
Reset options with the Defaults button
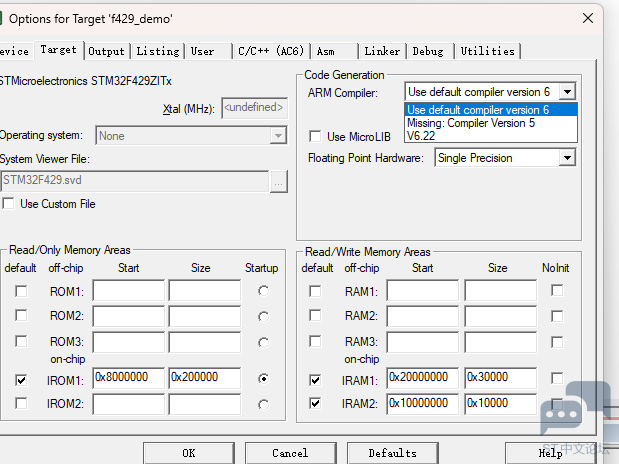click(392, 453)
